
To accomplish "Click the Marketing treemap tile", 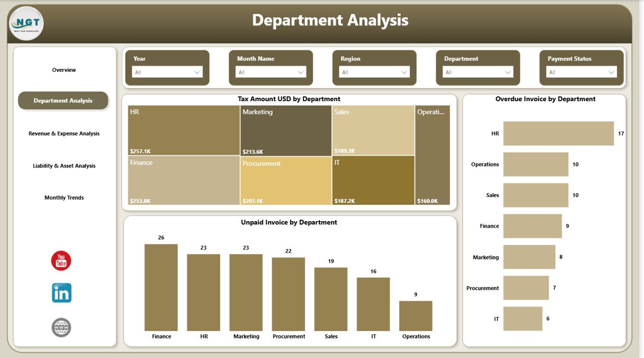I will coord(286,130).
